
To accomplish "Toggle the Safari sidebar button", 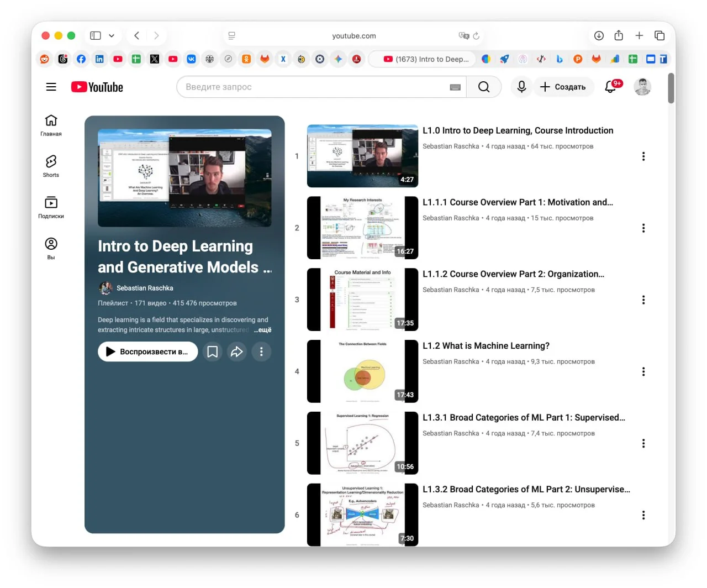I will [x=96, y=35].
